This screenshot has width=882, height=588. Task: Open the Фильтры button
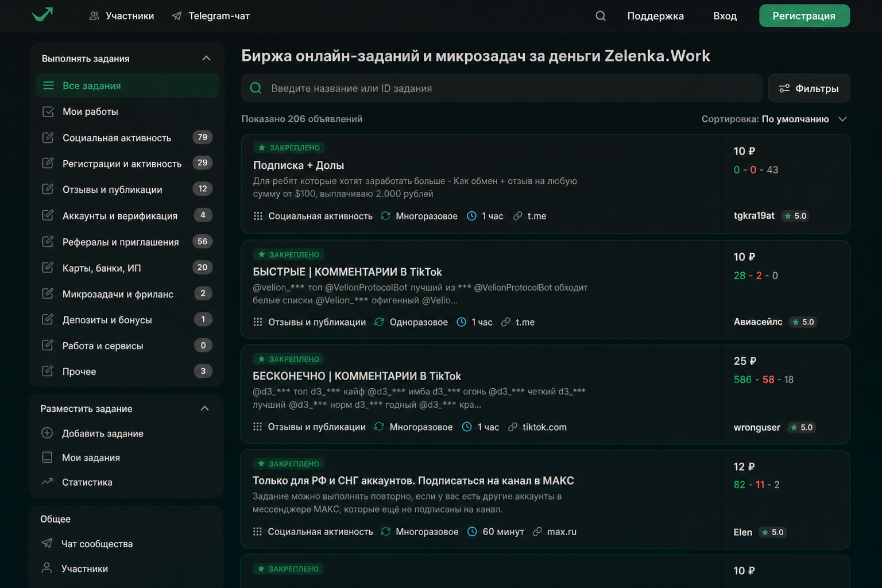(809, 88)
